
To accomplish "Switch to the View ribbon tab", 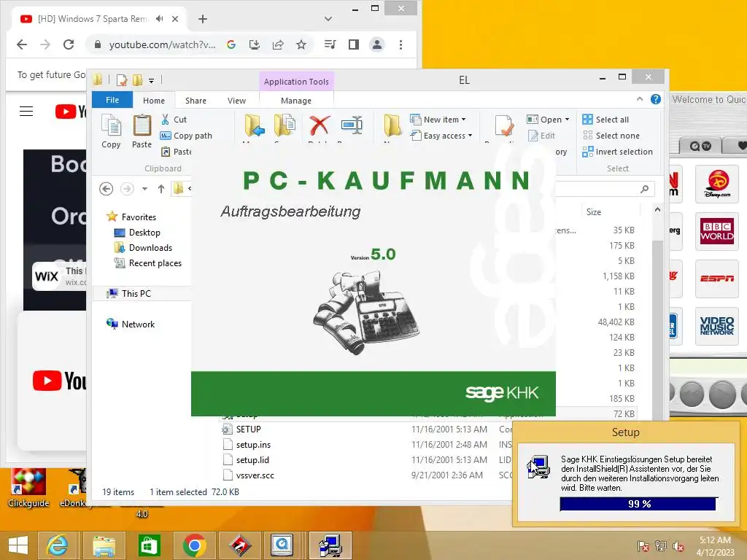I will 237,101.
